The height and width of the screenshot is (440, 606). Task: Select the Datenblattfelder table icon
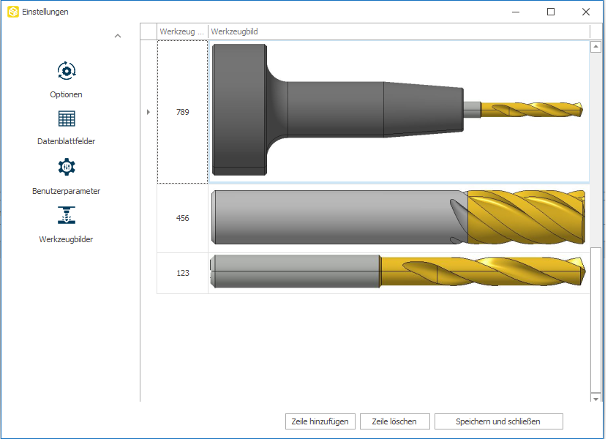tap(66, 118)
